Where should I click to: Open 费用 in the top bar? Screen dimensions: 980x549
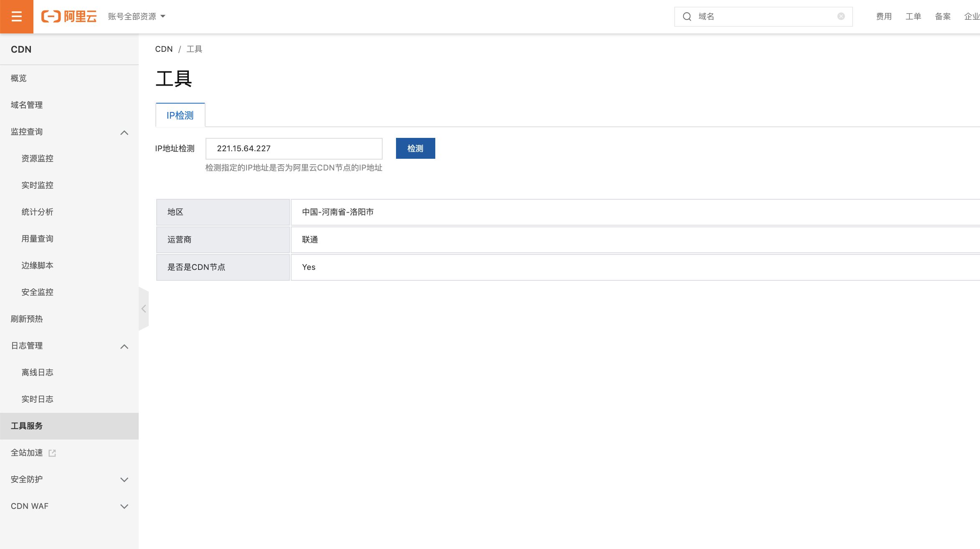point(884,16)
